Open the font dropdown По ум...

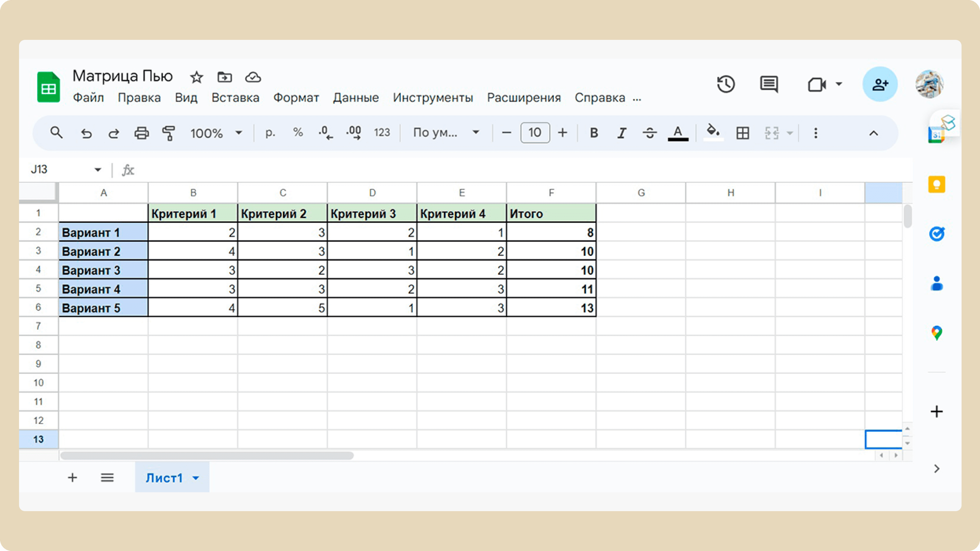tap(446, 132)
